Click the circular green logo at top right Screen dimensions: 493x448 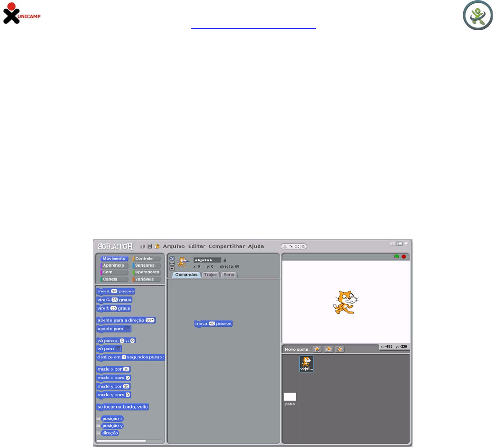point(477,15)
